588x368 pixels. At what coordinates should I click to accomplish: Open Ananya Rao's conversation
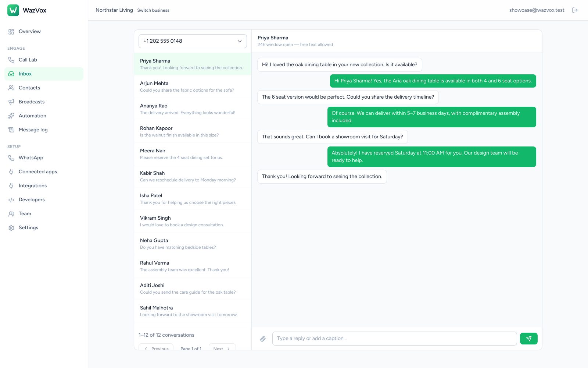pyautogui.click(x=193, y=109)
